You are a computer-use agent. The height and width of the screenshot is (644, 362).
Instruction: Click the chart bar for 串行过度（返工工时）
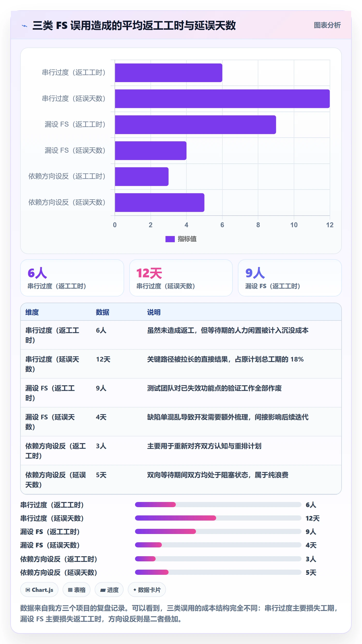(169, 73)
